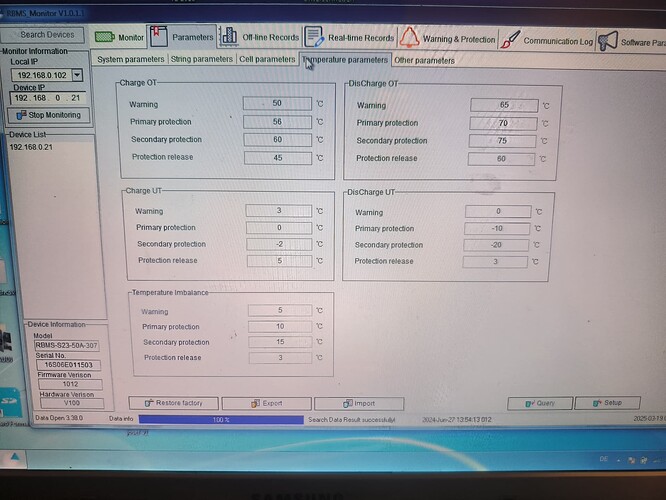
Task: Click the Stop Monitoring button
Action: (49, 115)
